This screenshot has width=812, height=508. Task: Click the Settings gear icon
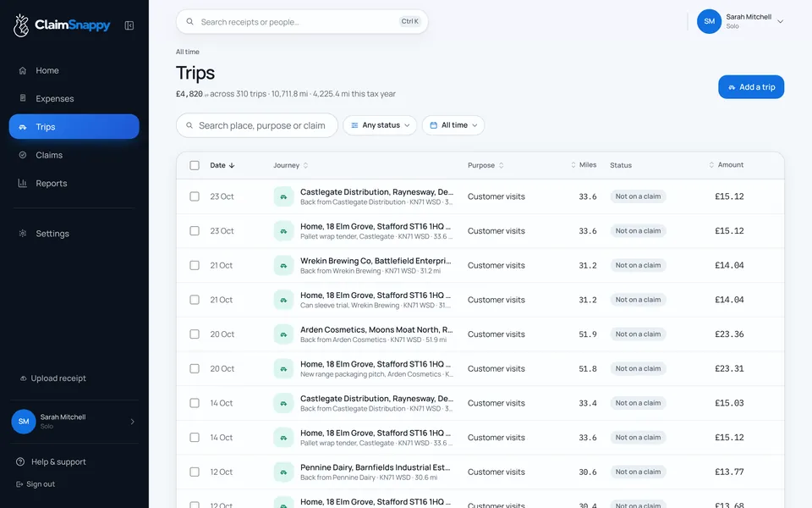click(x=23, y=234)
